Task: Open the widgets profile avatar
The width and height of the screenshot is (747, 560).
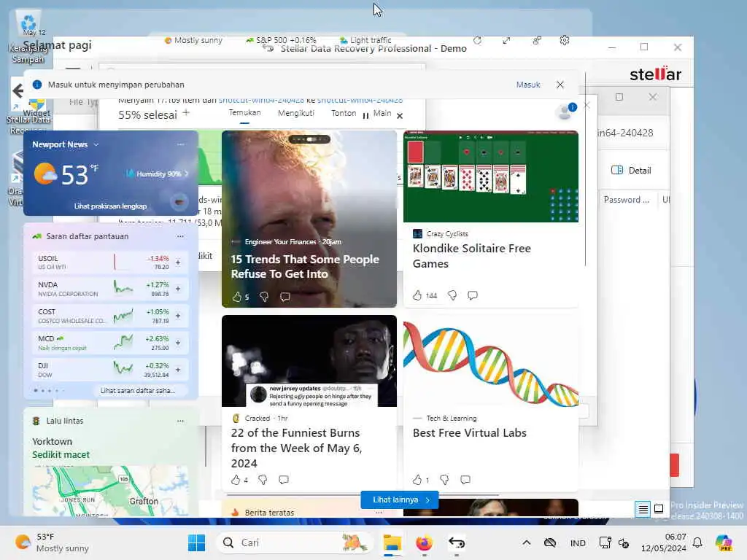Action: pos(565,112)
